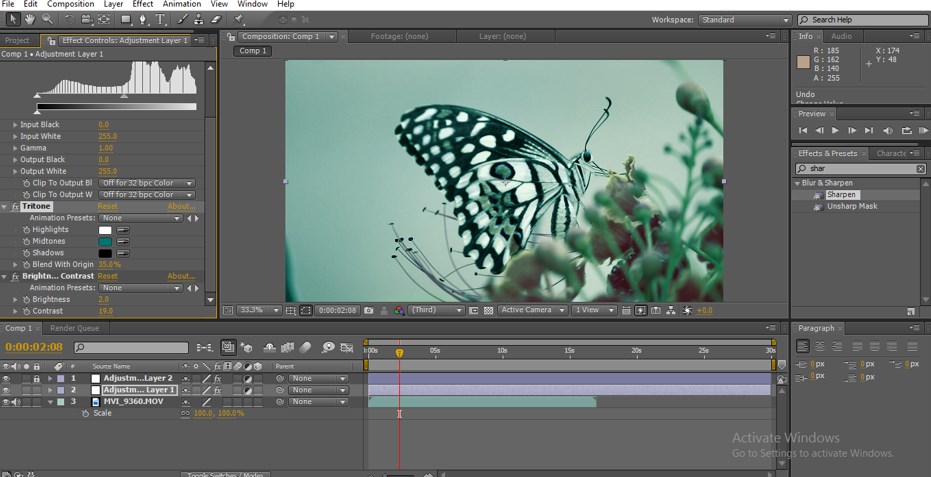This screenshot has height=477, width=931.
Task: Switch to the Render Queue tab
Action: [x=75, y=328]
